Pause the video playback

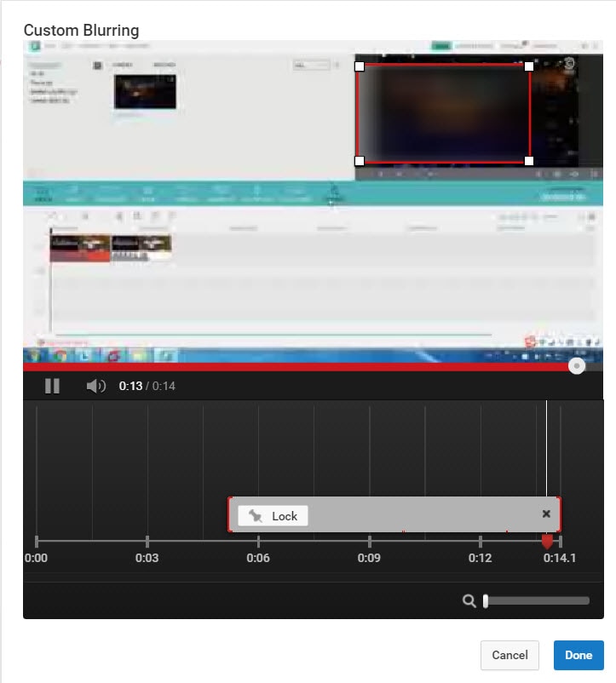52,386
